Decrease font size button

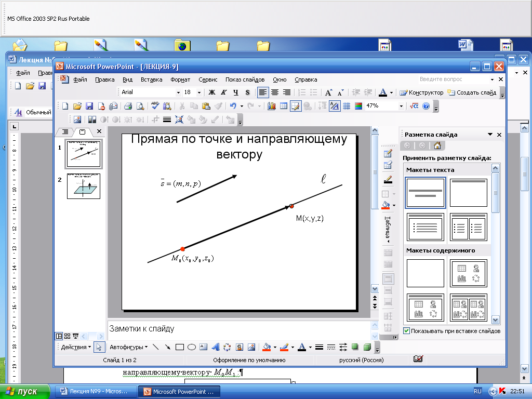point(340,92)
